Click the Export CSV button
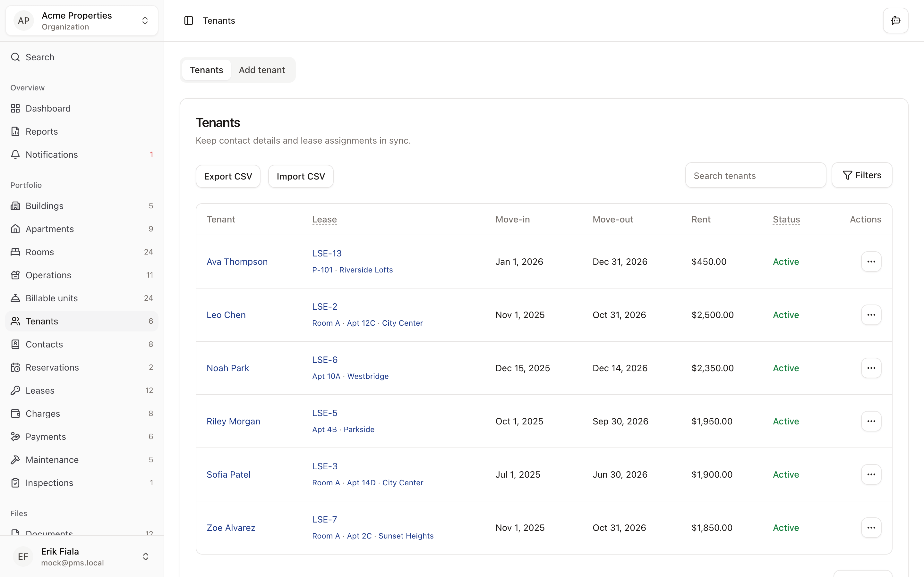 [228, 176]
